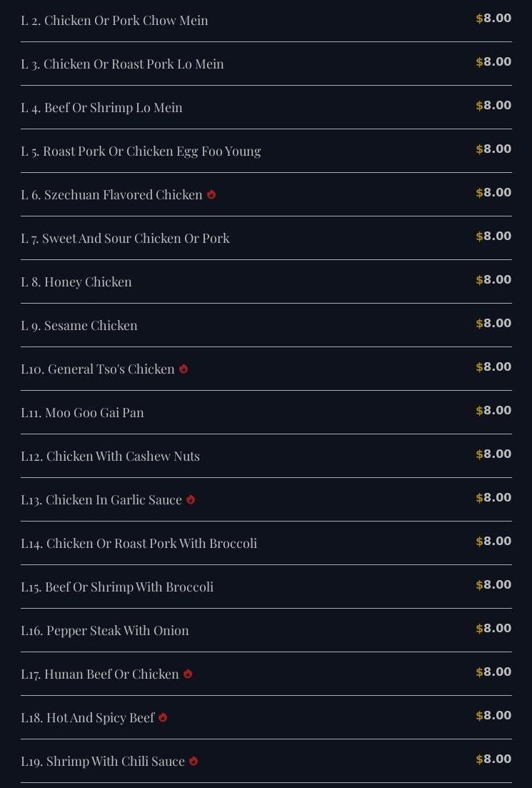Tap spicy icon beside Chicken In Garlic Sauce

click(191, 499)
